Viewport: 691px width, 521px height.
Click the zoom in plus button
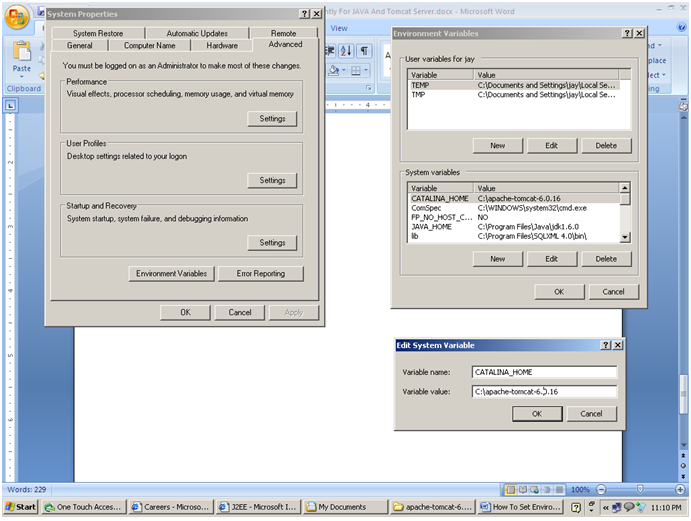click(x=680, y=490)
